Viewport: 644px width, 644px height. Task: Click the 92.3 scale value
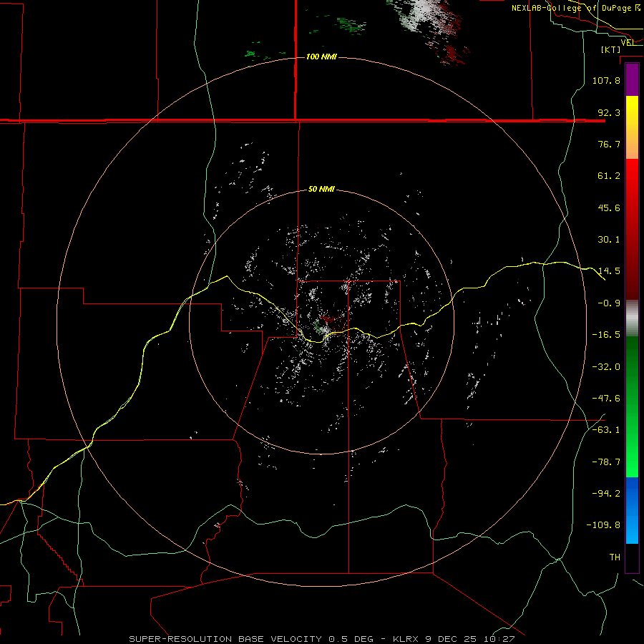coord(609,112)
